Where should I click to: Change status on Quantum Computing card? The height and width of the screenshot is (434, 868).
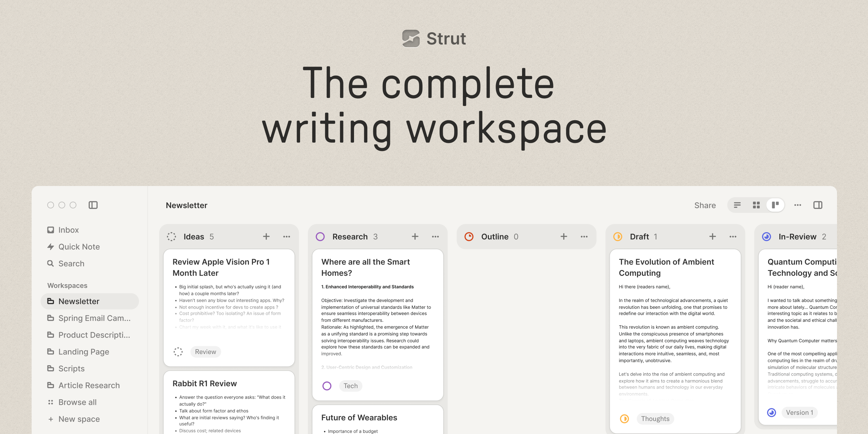tap(772, 412)
